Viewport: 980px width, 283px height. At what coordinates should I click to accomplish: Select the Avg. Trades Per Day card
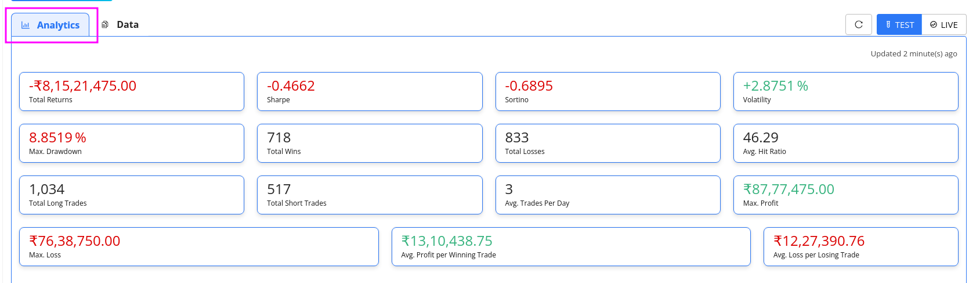tap(607, 195)
